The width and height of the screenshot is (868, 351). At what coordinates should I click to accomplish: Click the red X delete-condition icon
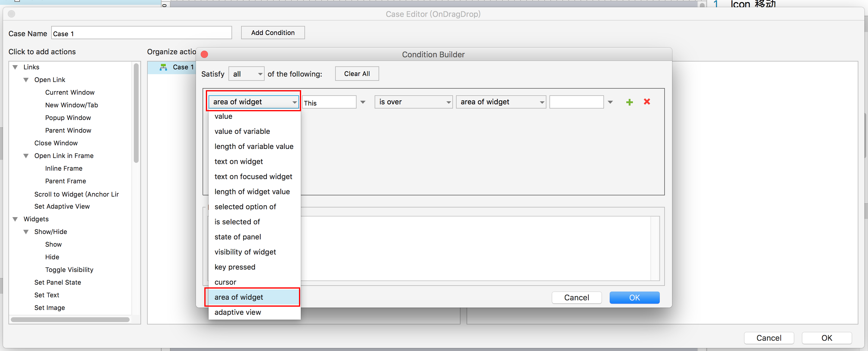coord(646,102)
